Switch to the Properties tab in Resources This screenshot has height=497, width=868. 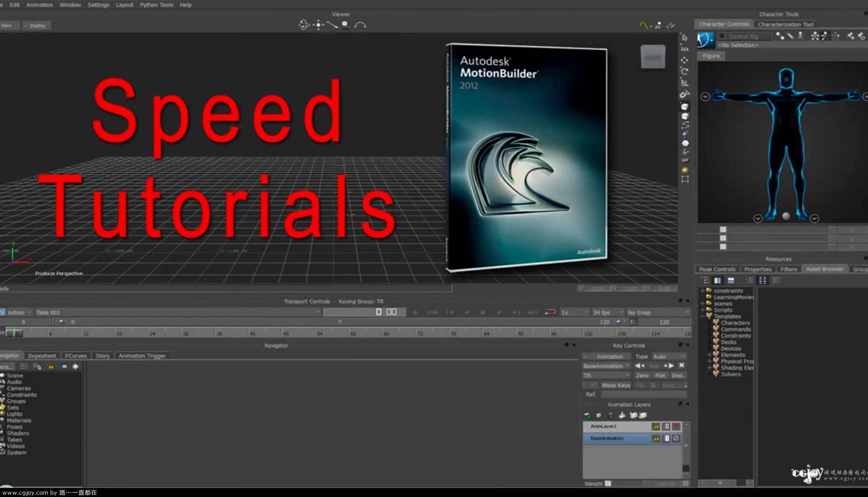click(758, 269)
